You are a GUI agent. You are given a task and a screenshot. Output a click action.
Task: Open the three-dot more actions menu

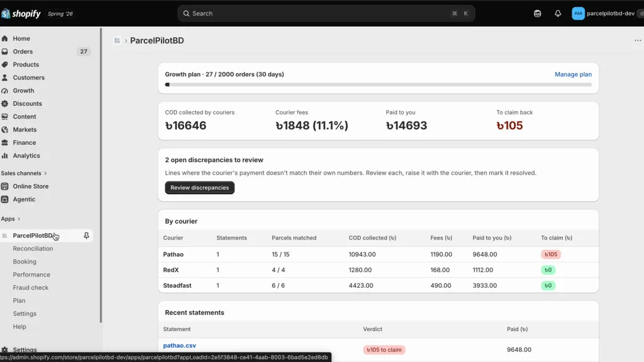637,41
